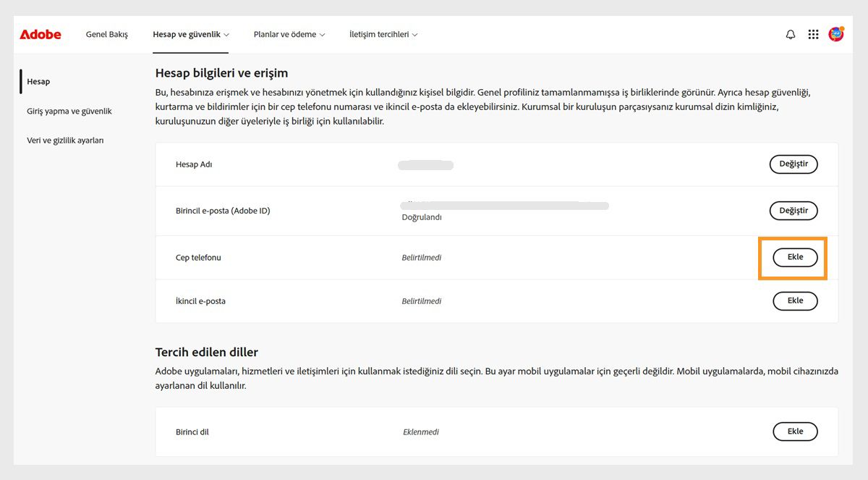Click Ekle to add Birinci dil
Screen dimensions: 868x480
(x=795, y=431)
